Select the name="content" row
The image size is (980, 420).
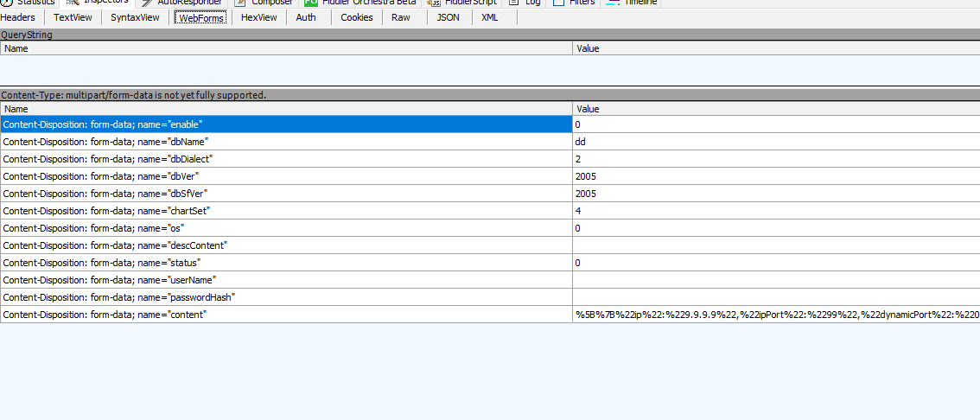click(286, 315)
